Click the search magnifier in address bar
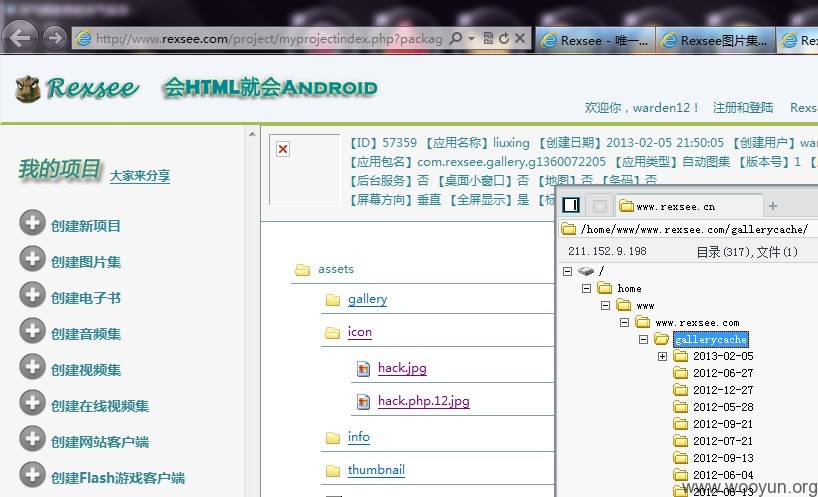This screenshot has width=818, height=497. pos(455,38)
